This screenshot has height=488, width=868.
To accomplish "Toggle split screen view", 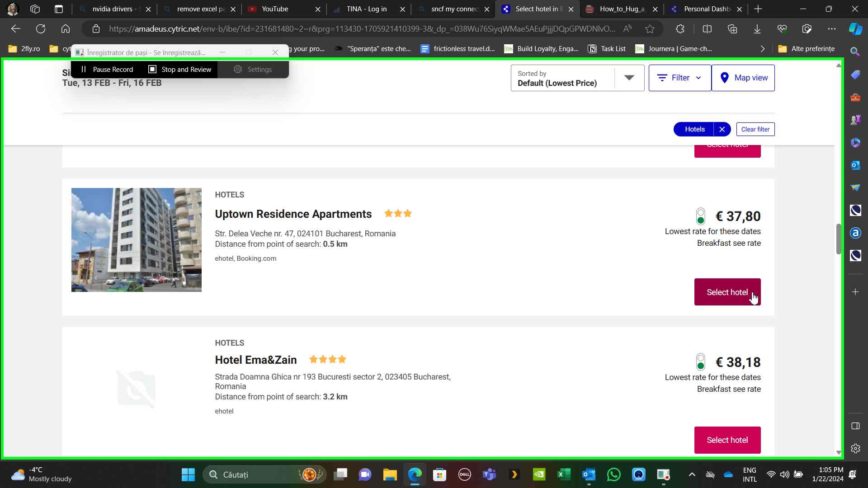I will pos(708,29).
